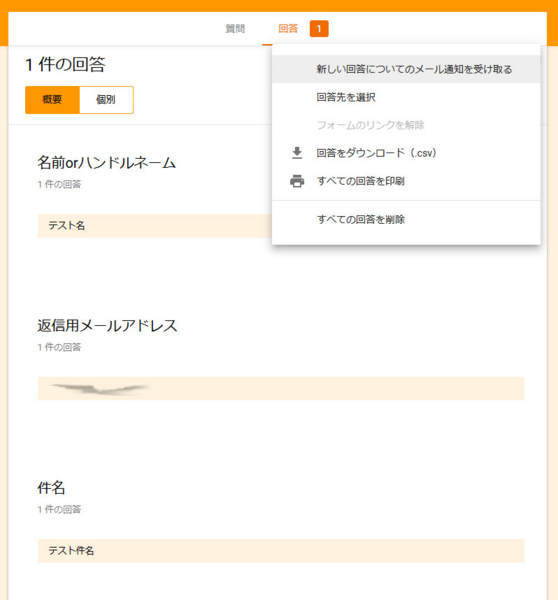Click the 名前orハンドルネーム question heading

pyautogui.click(x=106, y=163)
